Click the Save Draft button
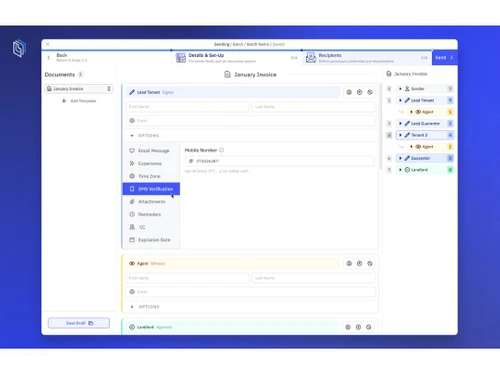This screenshot has width=500, height=375. [x=79, y=323]
